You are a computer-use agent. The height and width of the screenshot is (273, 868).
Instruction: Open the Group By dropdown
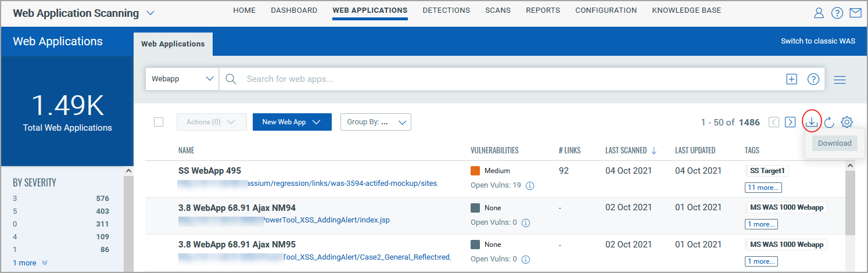[x=376, y=122]
